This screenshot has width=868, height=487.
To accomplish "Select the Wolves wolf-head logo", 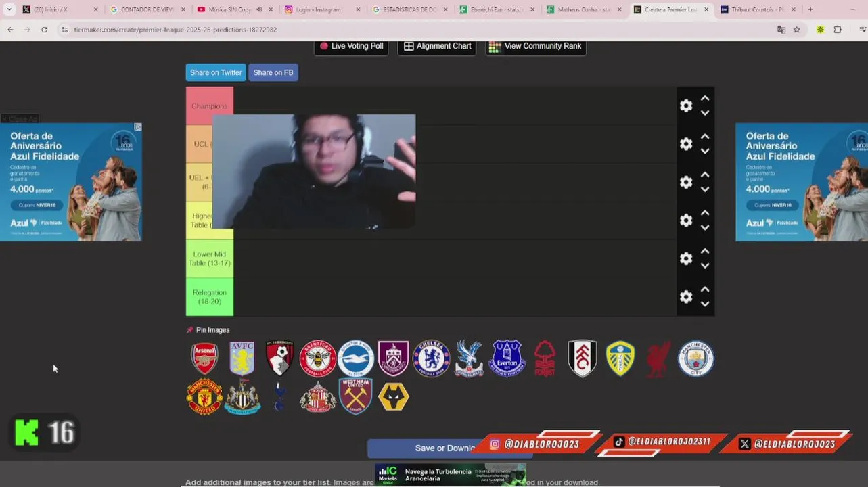I will point(393,396).
